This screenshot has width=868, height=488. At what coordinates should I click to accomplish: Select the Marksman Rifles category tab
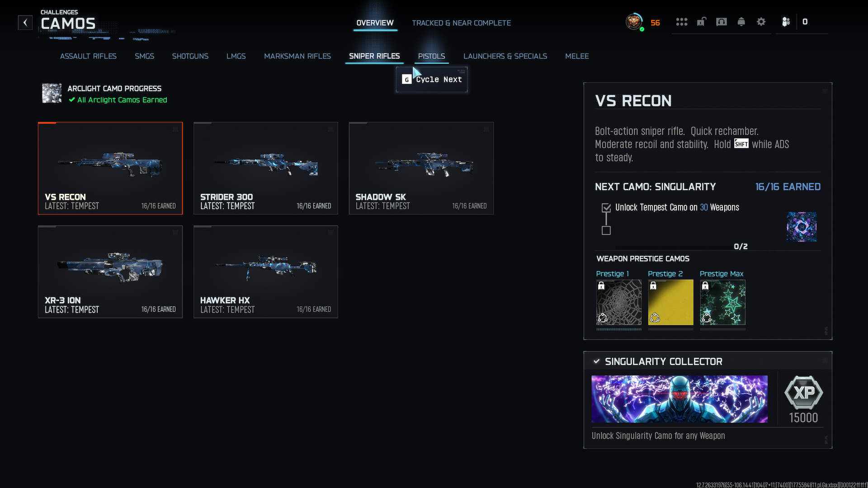click(x=297, y=56)
